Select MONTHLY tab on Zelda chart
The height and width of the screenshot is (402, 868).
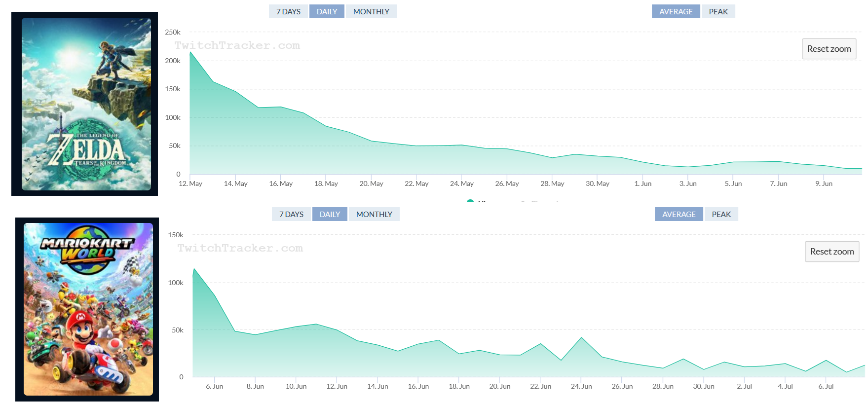[371, 11]
